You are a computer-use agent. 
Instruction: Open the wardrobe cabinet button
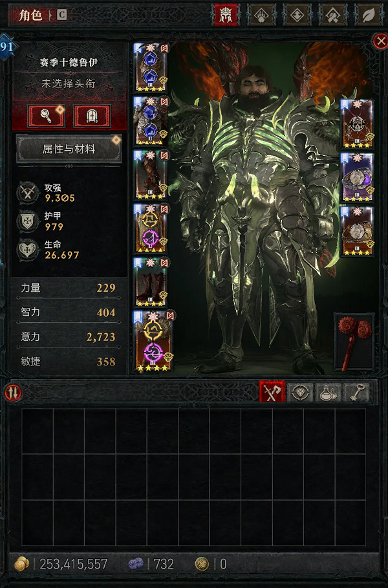92,116
